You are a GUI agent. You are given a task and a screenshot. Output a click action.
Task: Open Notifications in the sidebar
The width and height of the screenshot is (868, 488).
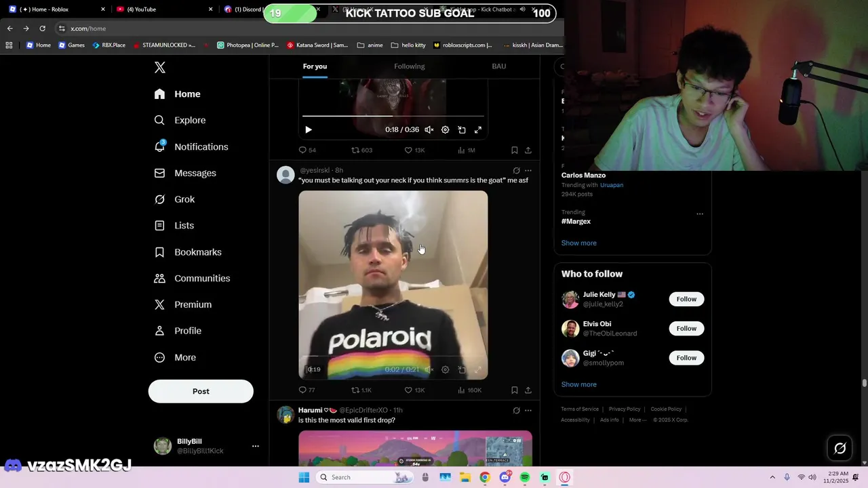coord(191,146)
